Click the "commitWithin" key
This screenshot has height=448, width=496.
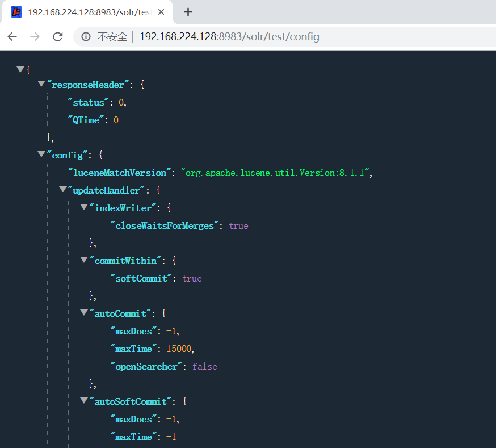pyautogui.click(x=125, y=261)
